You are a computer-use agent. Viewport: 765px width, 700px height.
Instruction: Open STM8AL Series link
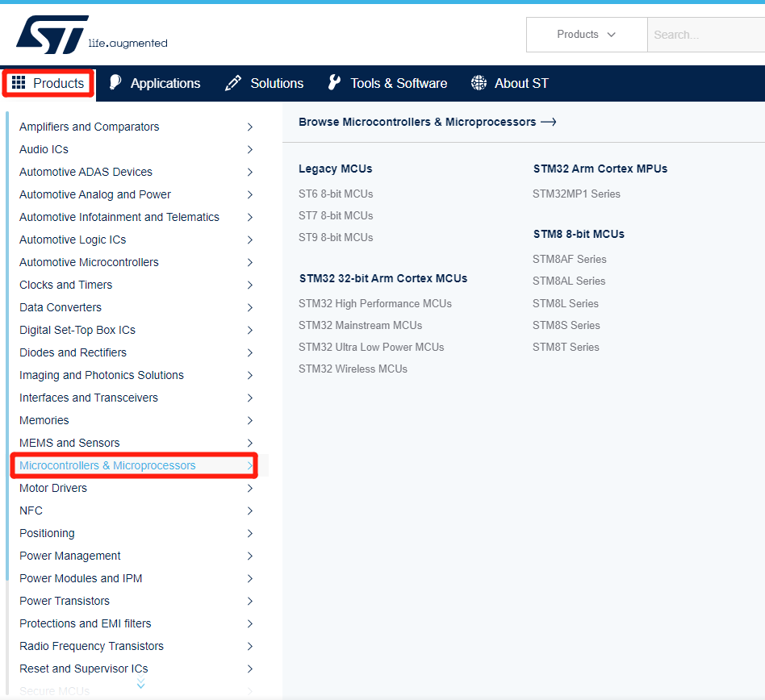(569, 281)
